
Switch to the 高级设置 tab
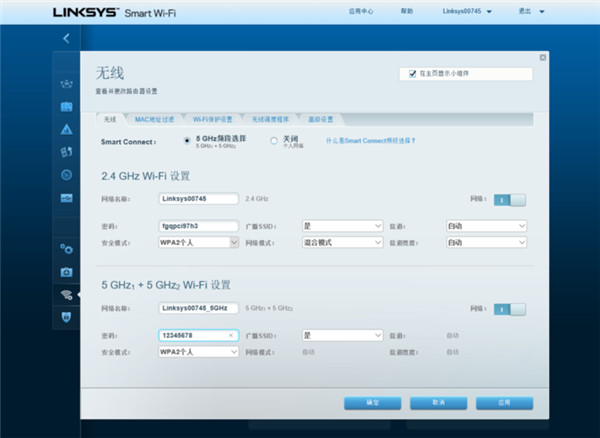pos(321,119)
